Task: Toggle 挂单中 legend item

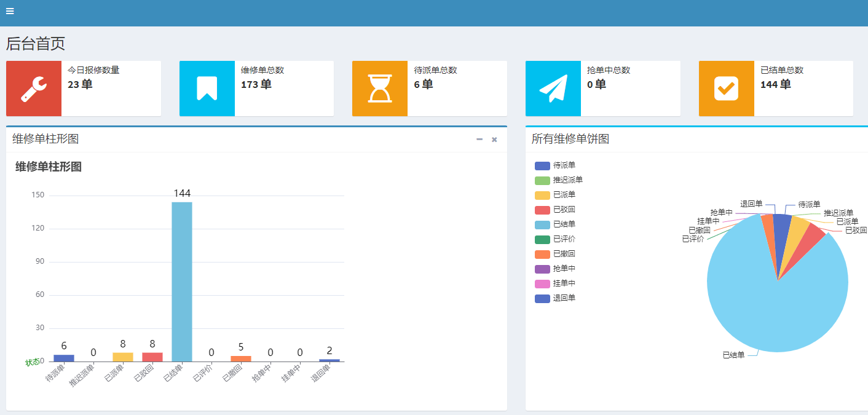Action: [x=555, y=283]
